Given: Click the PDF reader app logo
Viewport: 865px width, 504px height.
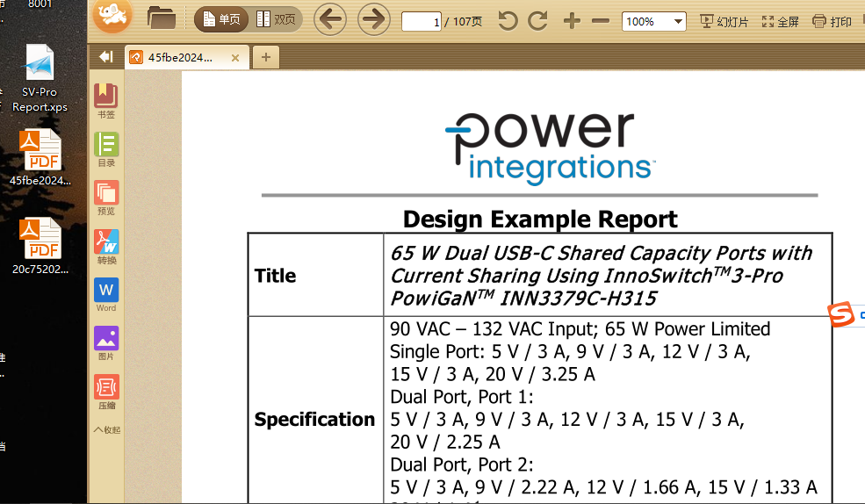Looking at the screenshot, I should pyautogui.click(x=112, y=17).
